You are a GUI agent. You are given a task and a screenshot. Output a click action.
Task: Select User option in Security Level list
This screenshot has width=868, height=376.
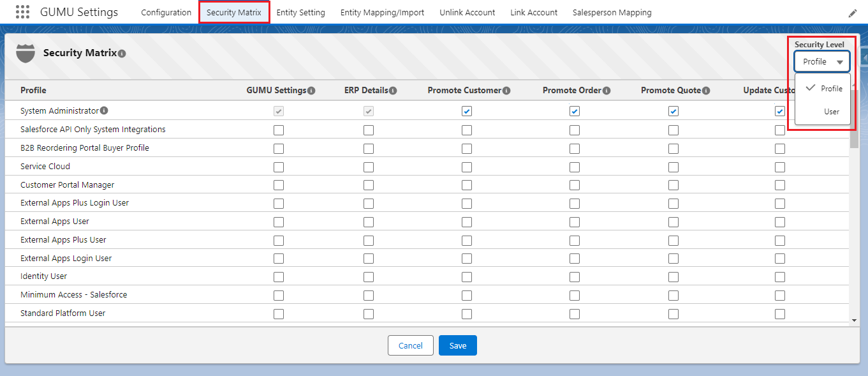831,112
